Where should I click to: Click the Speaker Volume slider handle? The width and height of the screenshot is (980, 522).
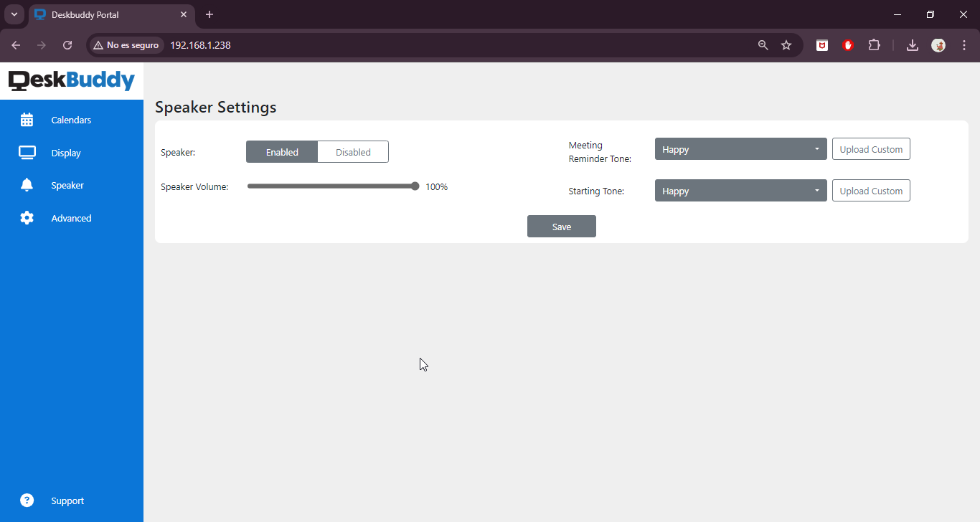tap(415, 186)
